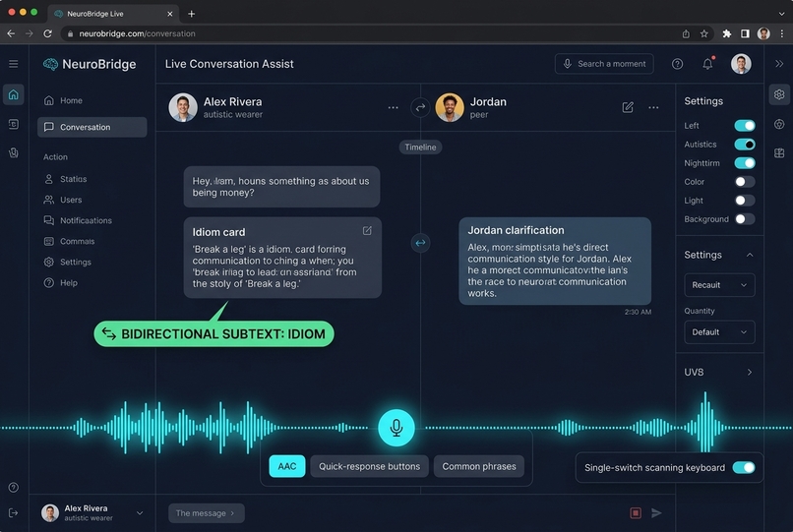Select the AAC button
Viewport: 793px width, 532px height.
[x=286, y=466]
